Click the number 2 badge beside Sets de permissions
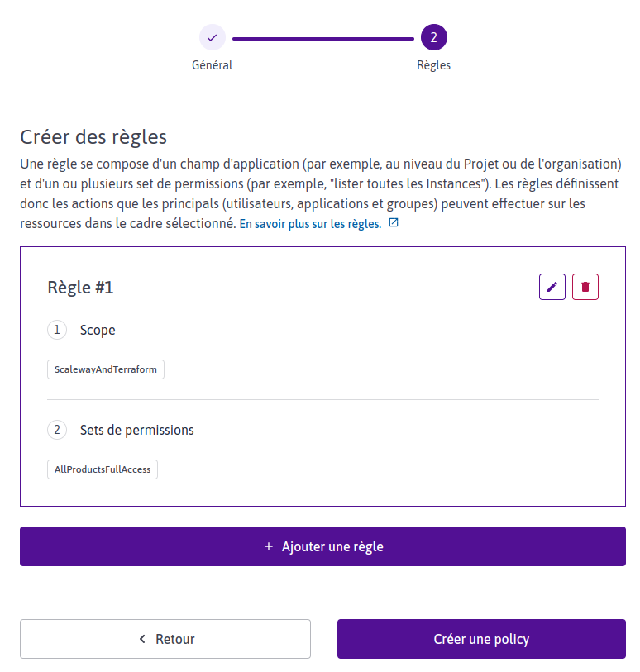640x672 pixels. [x=57, y=430]
